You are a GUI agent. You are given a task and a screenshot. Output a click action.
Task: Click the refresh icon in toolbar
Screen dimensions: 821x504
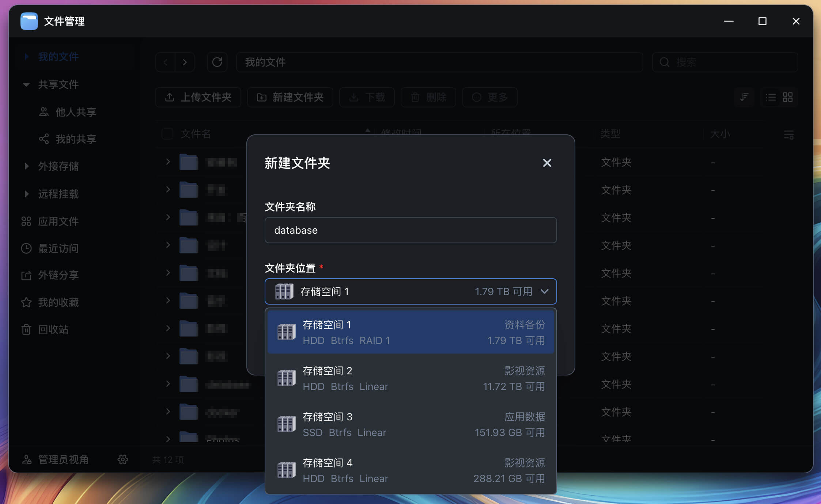point(217,62)
